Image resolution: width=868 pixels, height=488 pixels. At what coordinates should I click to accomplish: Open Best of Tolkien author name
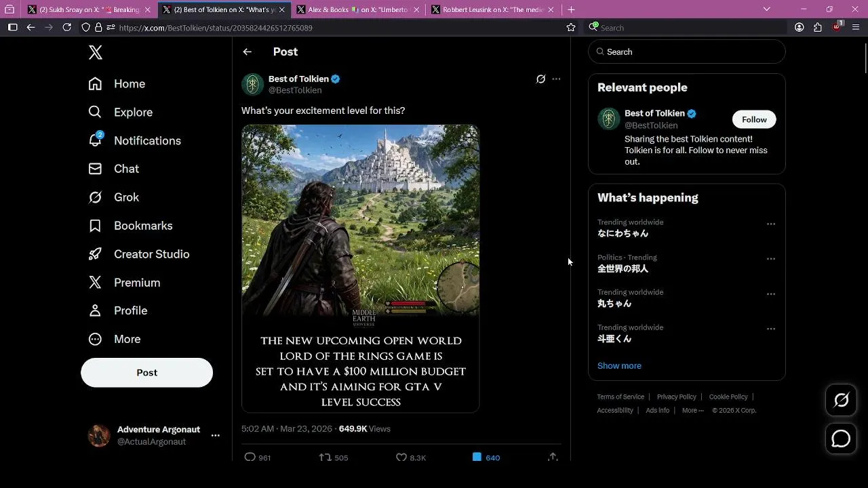298,79
